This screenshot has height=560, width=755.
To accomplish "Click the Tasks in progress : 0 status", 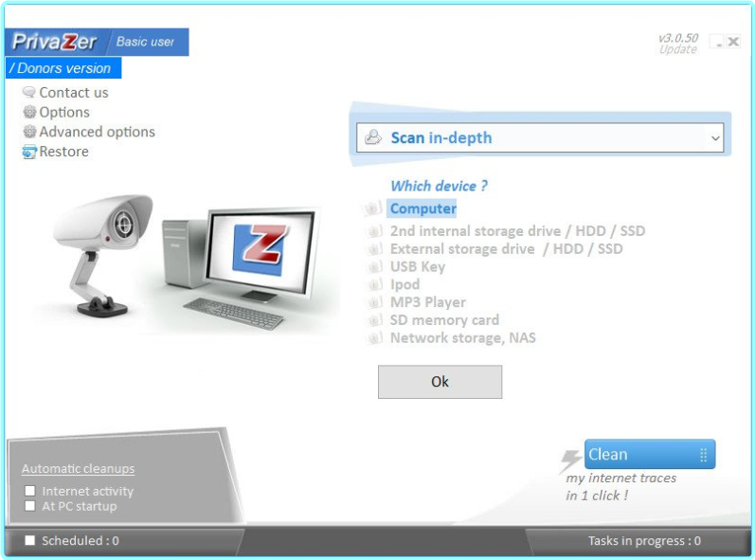I will (x=644, y=541).
